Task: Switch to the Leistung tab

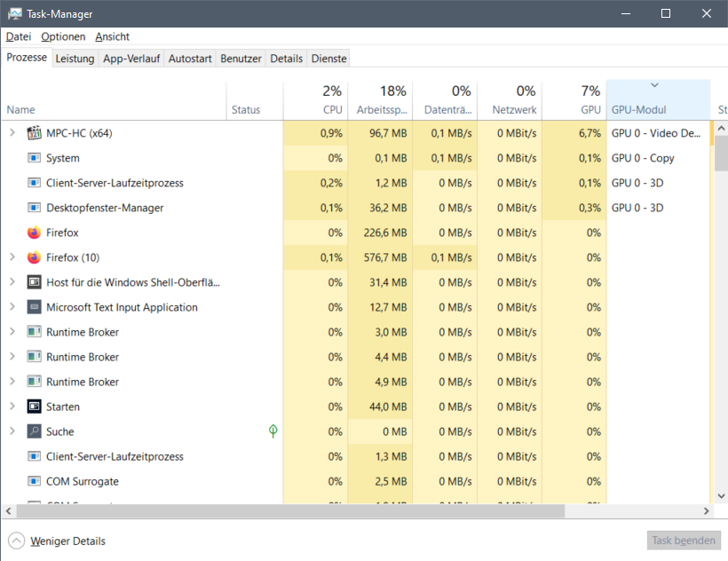Action: pos(75,59)
